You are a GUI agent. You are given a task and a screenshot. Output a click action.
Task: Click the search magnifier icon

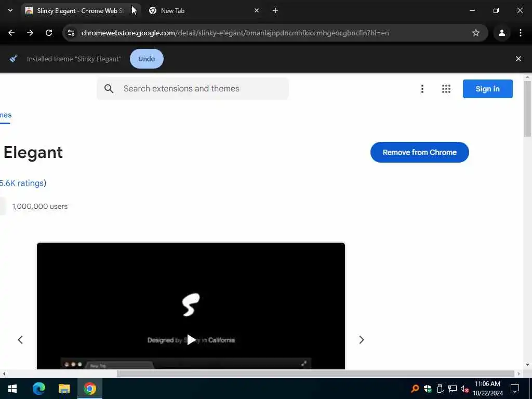109,88
